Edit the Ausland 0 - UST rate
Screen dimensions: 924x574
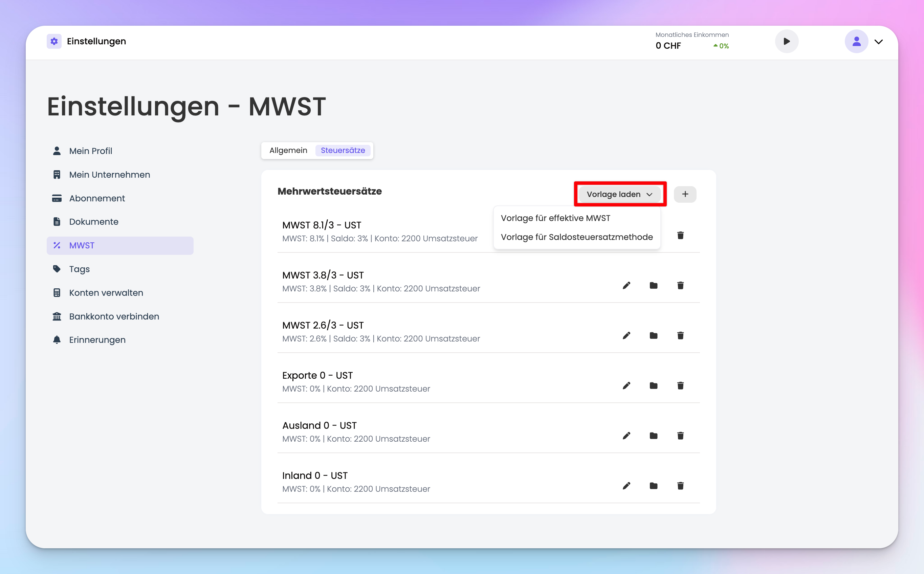[x=626, y=436]
